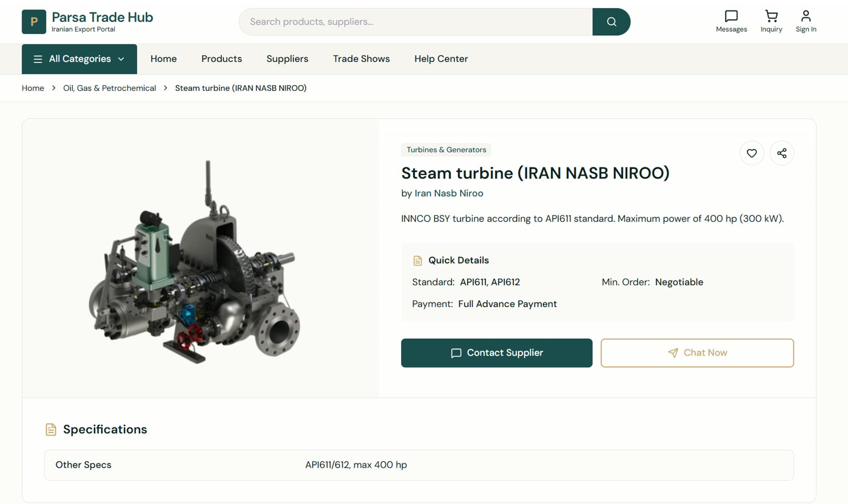Viewport: 848px width, 504px height.
Task: Click the Parsa Trade Hub logo icon
Action: [x=34, y=22]
